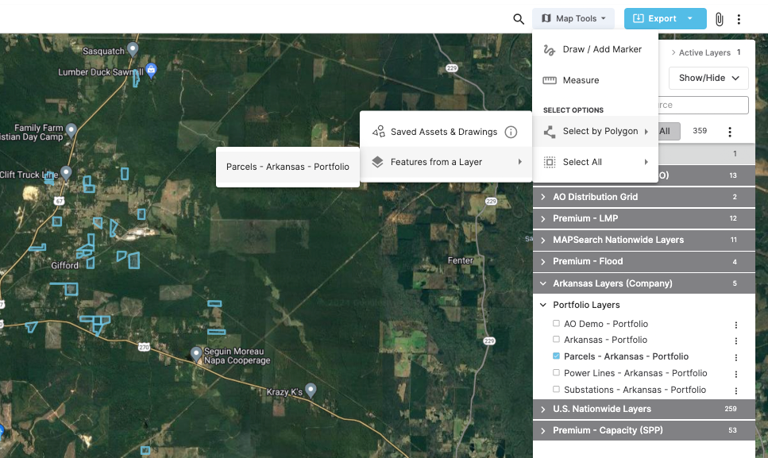The image size is (768, 458).
Task: Click the search magnifier icon
Action: pos(518,19)
